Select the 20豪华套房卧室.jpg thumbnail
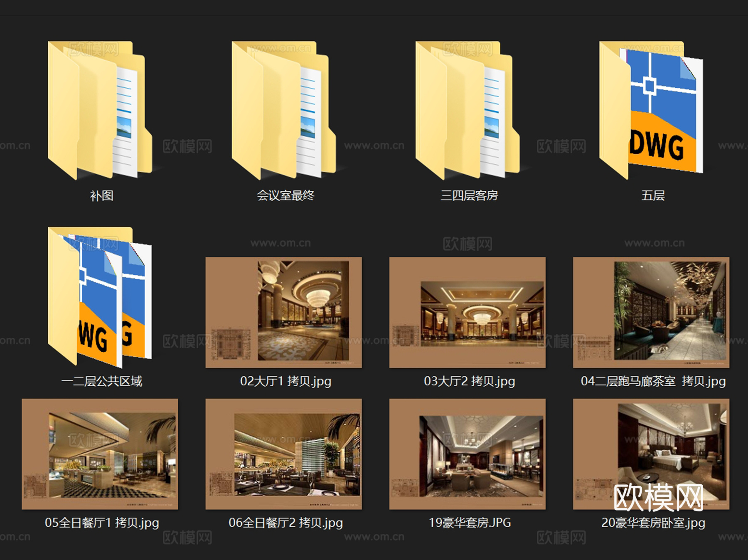 651,454
